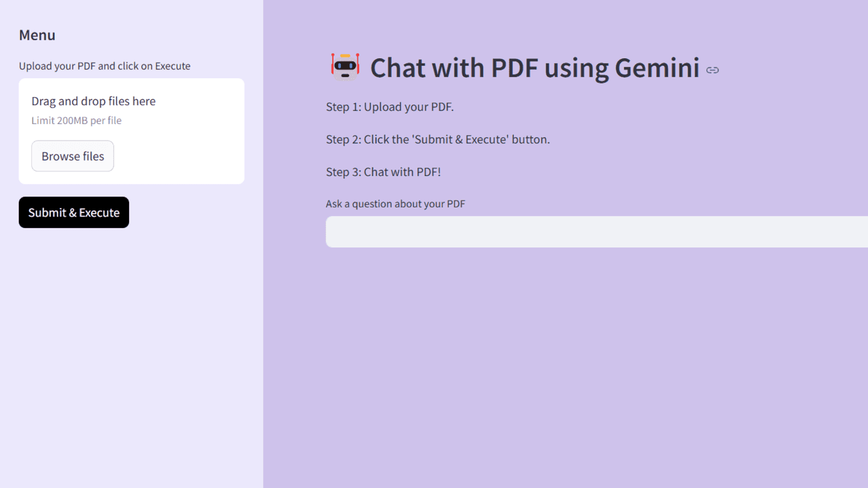Click the 'Limit 200MB per file' caption
This screenshot has width=868, height=488.
(77, 121)
